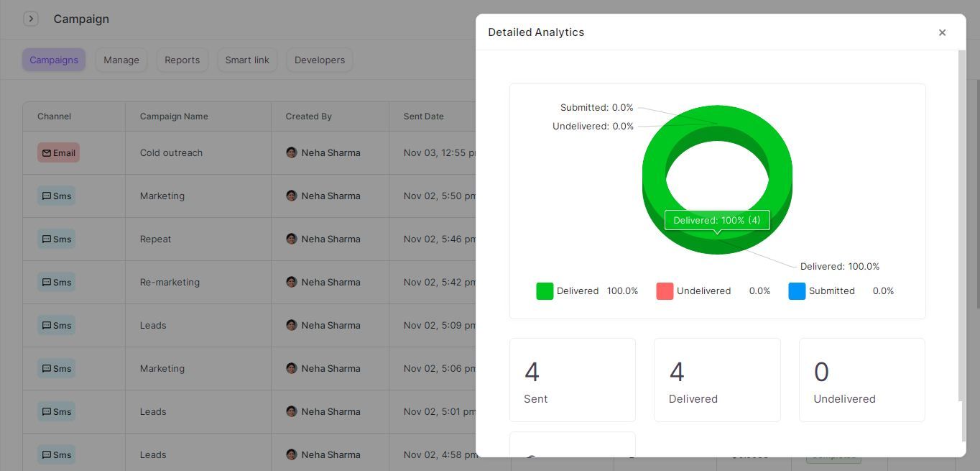Select the Sms icon on the Marketing row
Image resolution: width=980 pixels, height=471 pixels.
pyautogui.click(x=57, y=196)
